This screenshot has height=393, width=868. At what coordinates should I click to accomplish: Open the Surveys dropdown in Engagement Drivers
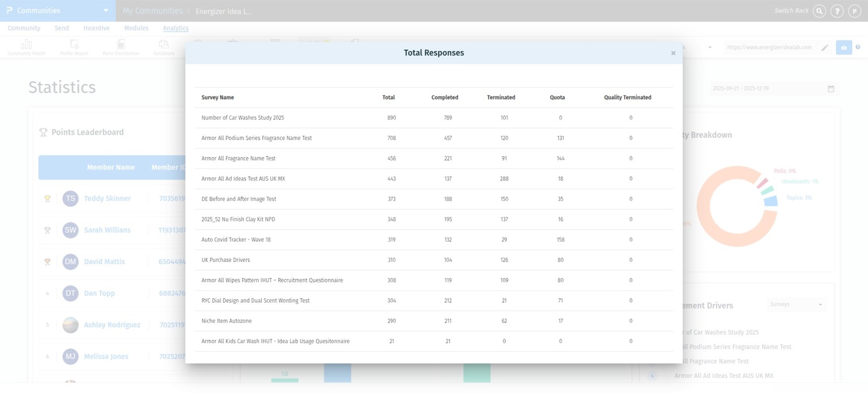pyautogui.click(x=797, y=305)
